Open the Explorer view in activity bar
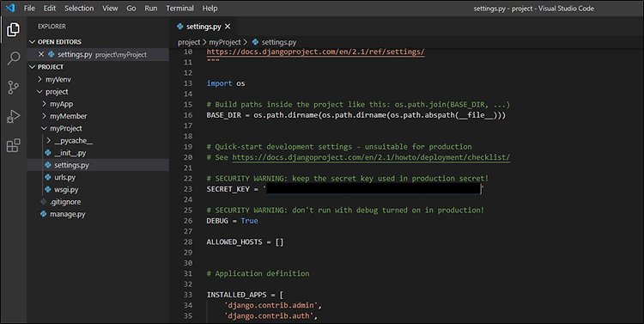The height and width of the screenshot is (324, 644). (x=13, y=29)
